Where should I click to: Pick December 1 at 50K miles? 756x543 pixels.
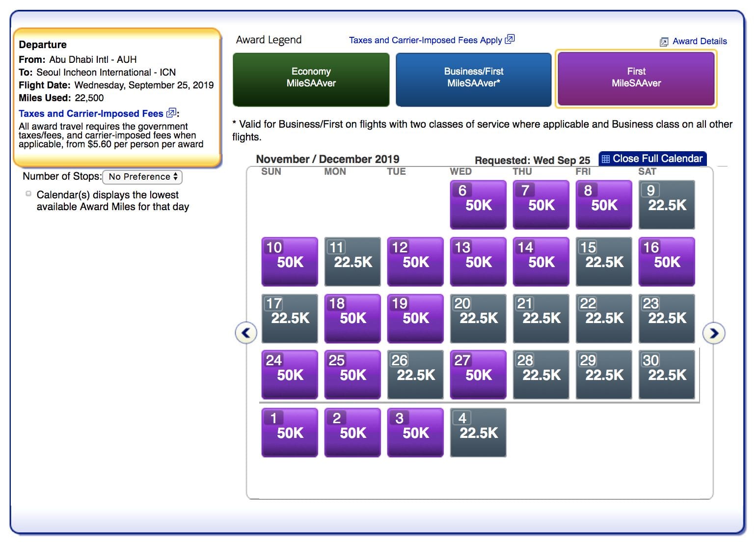coord(289,432)
